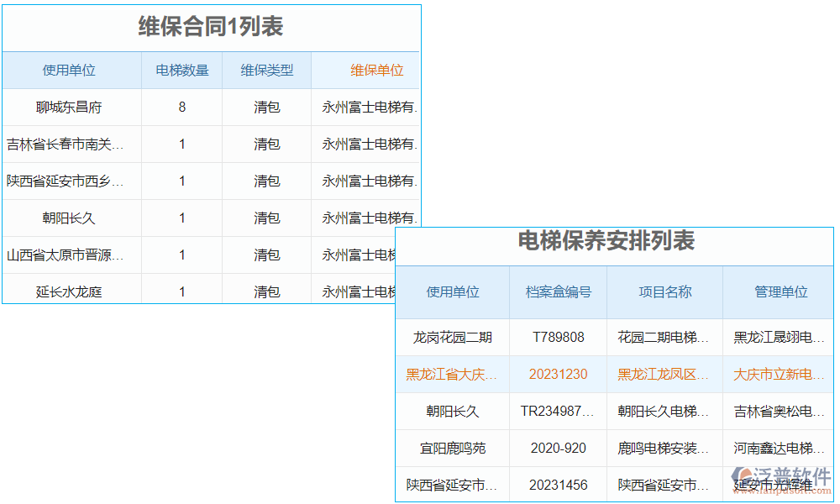Sort by the 使用单位 column header
Viewport: 840px width, 504px height.
point(71,70)
